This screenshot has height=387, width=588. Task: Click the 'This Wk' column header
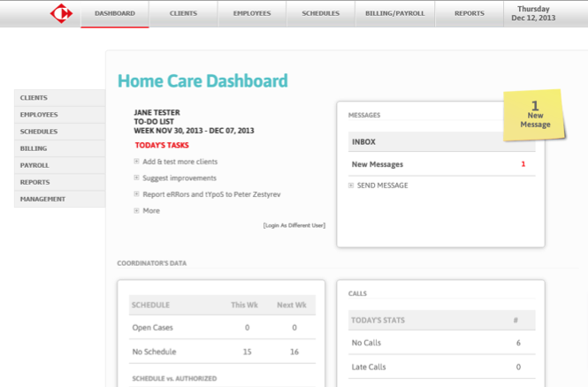(245, 305)
